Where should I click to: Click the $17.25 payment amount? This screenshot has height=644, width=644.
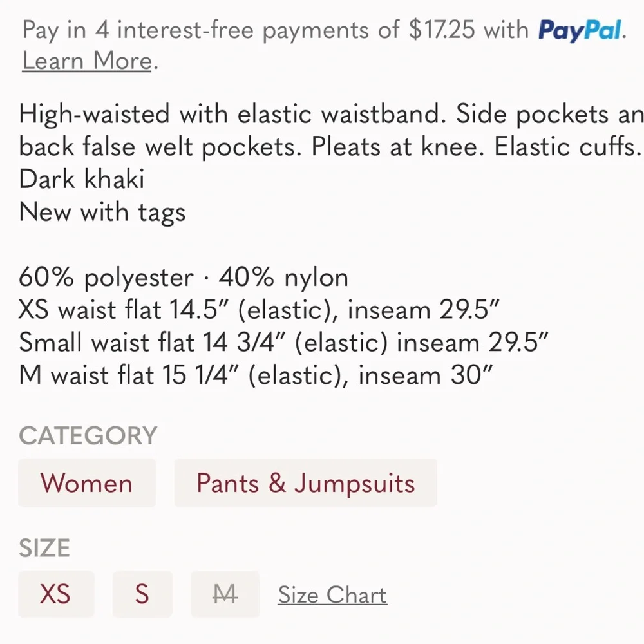(443, 30)
